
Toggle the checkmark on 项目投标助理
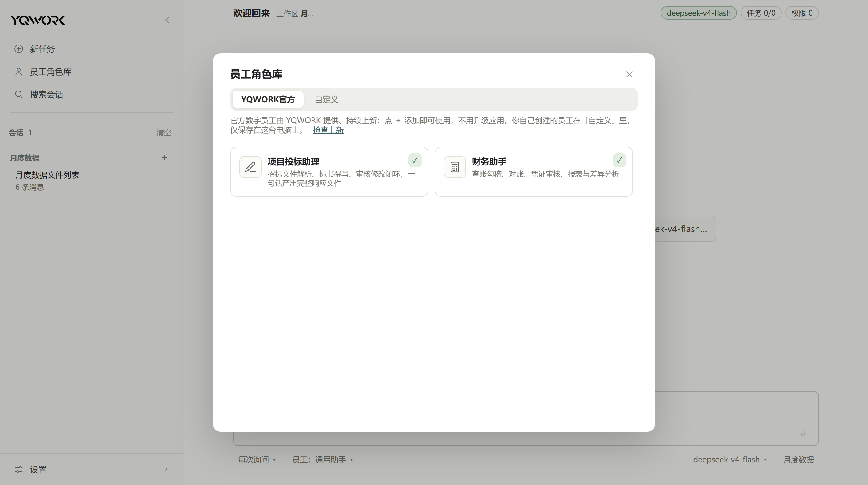[x=415, y=161]
